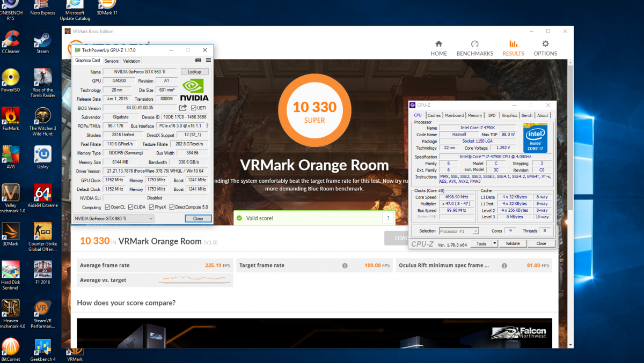Click question mark button beside Valid score

(x=388, y=218)
